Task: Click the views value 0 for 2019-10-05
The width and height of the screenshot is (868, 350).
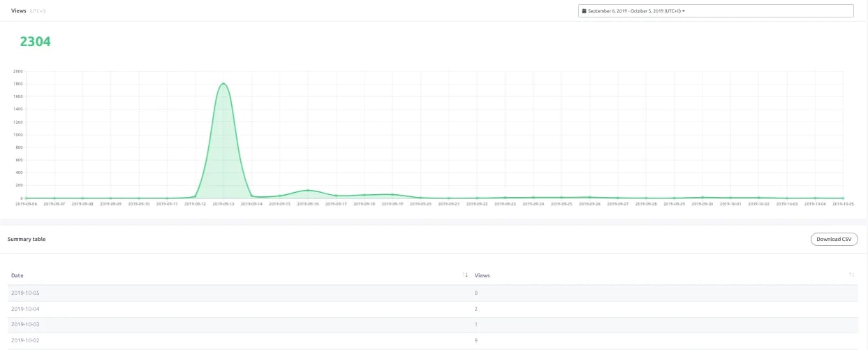Action: coord(476,293)
